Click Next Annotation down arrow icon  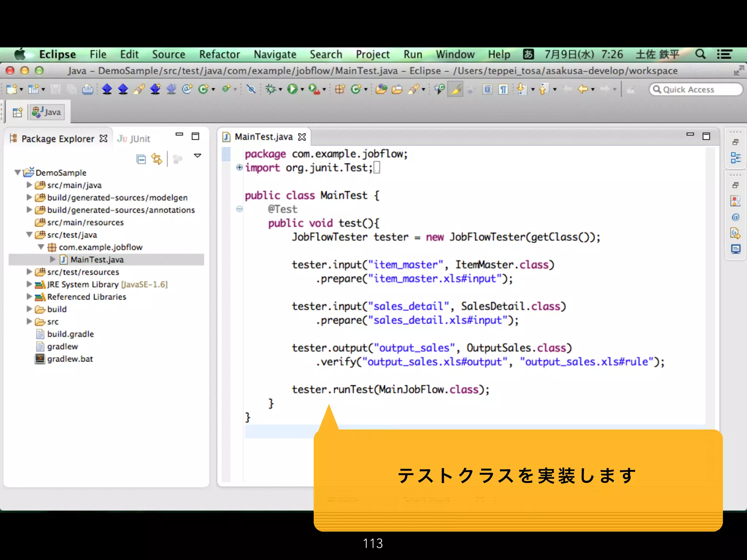[522, 89]
